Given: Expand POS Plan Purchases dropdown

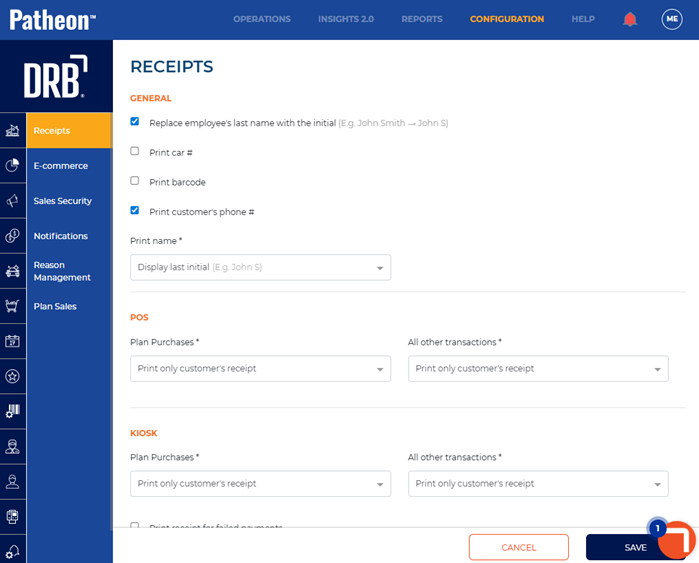Looking at the screenshot, I should tap(260, 369).
